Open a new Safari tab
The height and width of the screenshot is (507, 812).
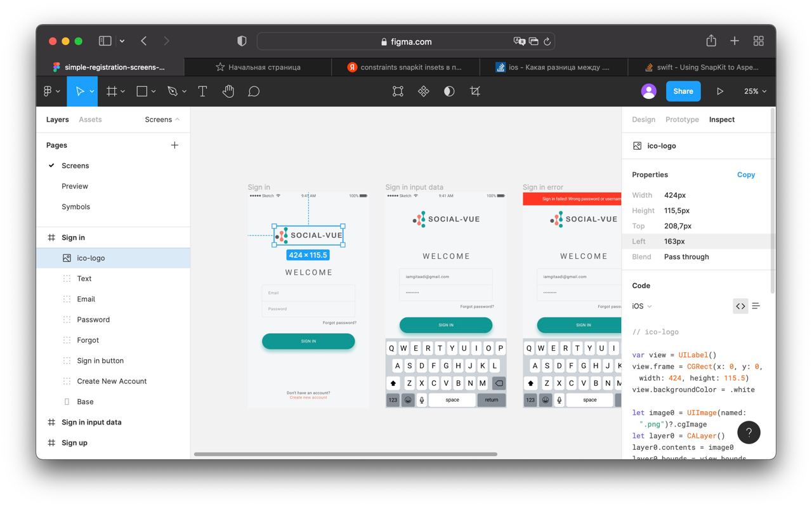pos(735,41)
